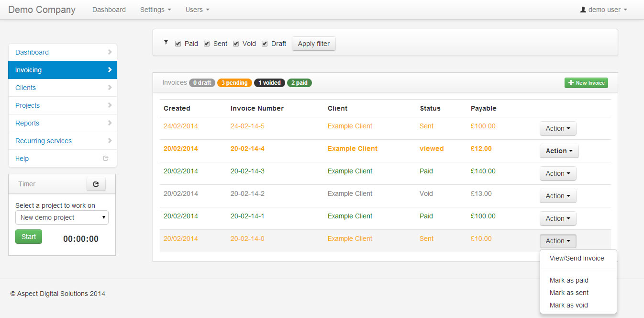Click the timer pop-out icon button
Screen dimensions: 644x318
click(x=96, y=184)
